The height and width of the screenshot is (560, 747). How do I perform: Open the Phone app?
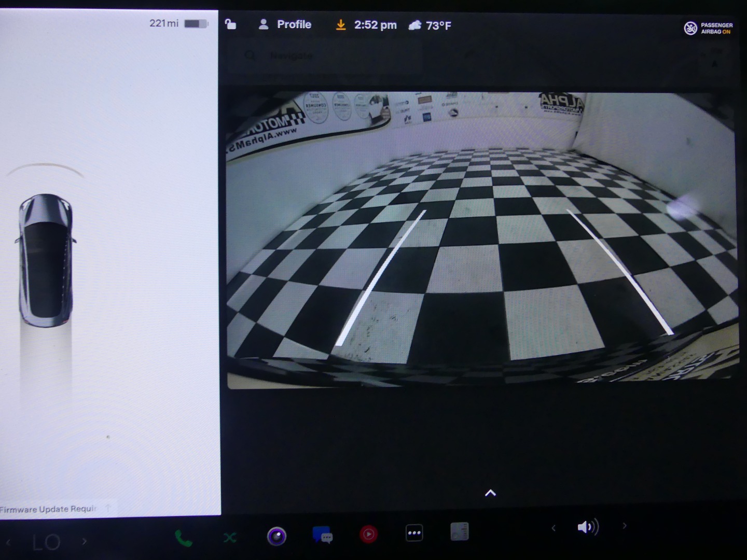point(183,538)
